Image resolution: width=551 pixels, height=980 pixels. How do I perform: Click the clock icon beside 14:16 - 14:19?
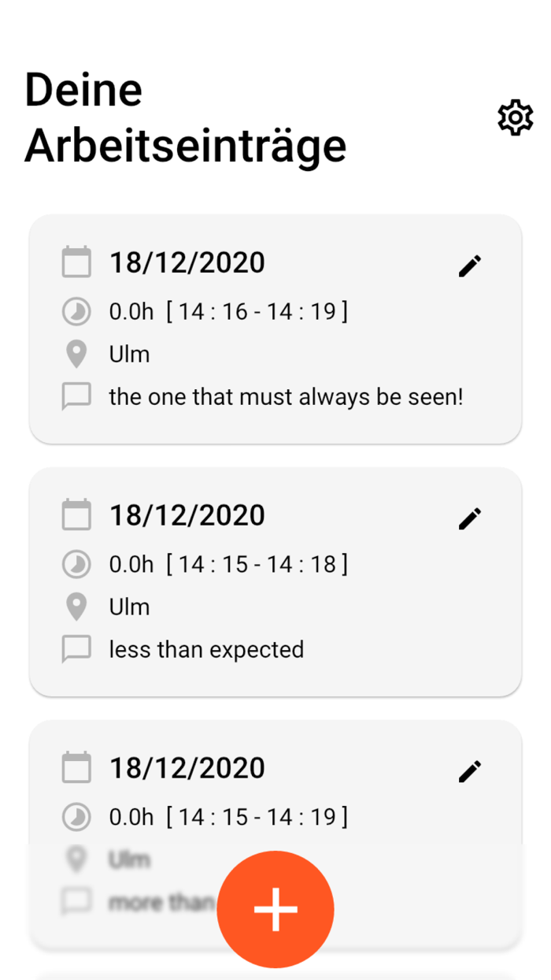pos(76,312)
